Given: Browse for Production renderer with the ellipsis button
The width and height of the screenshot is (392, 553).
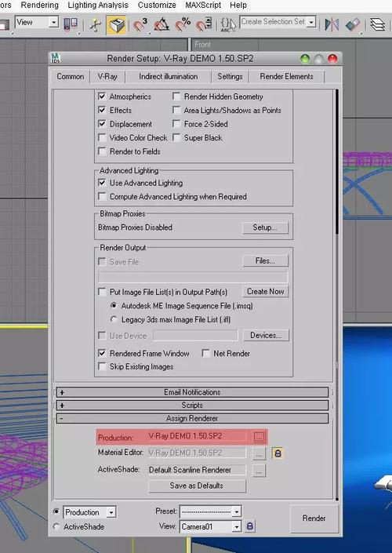Looking at the screenshot, I should click(259, 437).
